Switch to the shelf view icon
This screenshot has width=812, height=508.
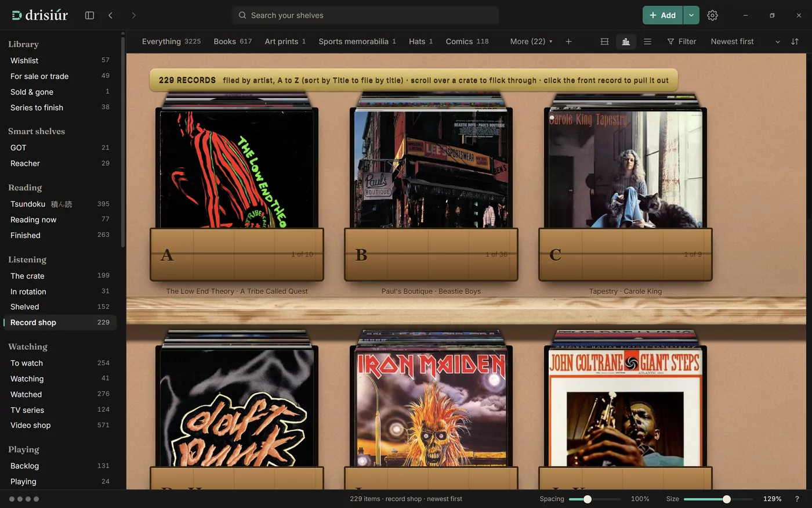point(604,41)
